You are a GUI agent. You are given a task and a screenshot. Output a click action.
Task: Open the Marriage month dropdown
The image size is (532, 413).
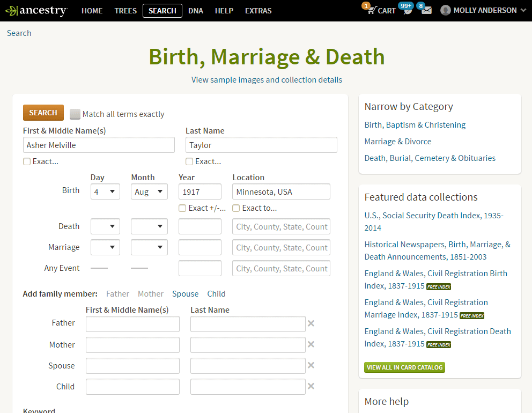click(149, 247)
